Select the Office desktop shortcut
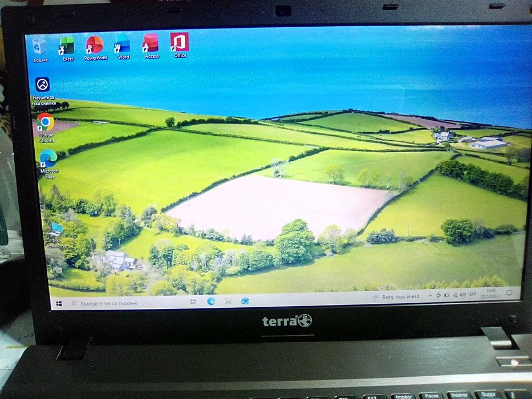Screen dimensions: 532x399 [x=180, y=45]
